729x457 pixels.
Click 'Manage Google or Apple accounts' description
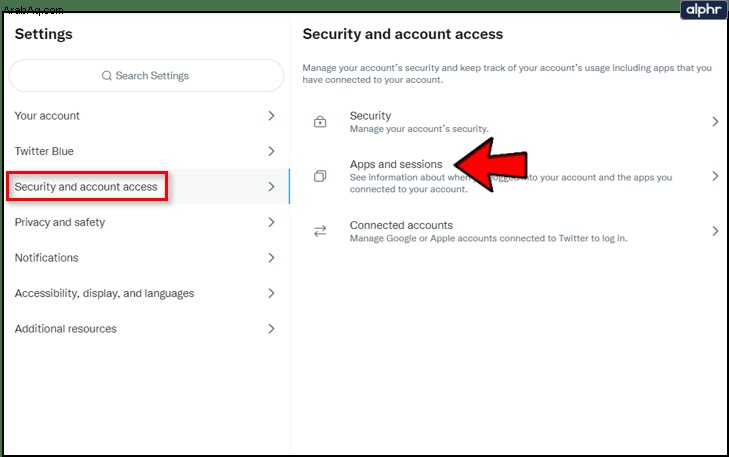click(488, 238)
